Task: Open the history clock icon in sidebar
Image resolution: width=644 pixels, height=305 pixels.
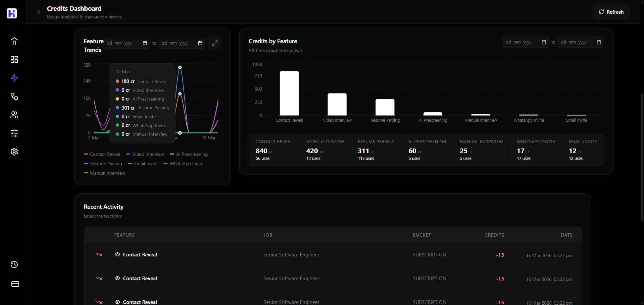Action: tap(14, 265)
